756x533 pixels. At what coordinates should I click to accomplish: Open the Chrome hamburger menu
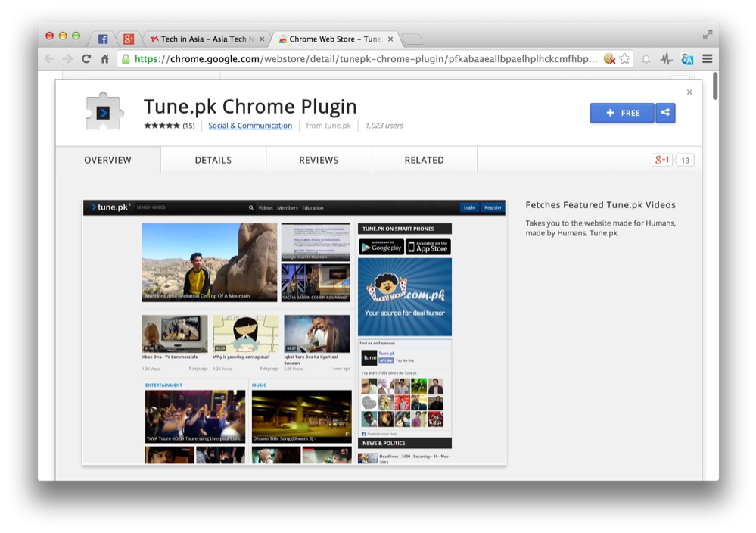[708, 59]
